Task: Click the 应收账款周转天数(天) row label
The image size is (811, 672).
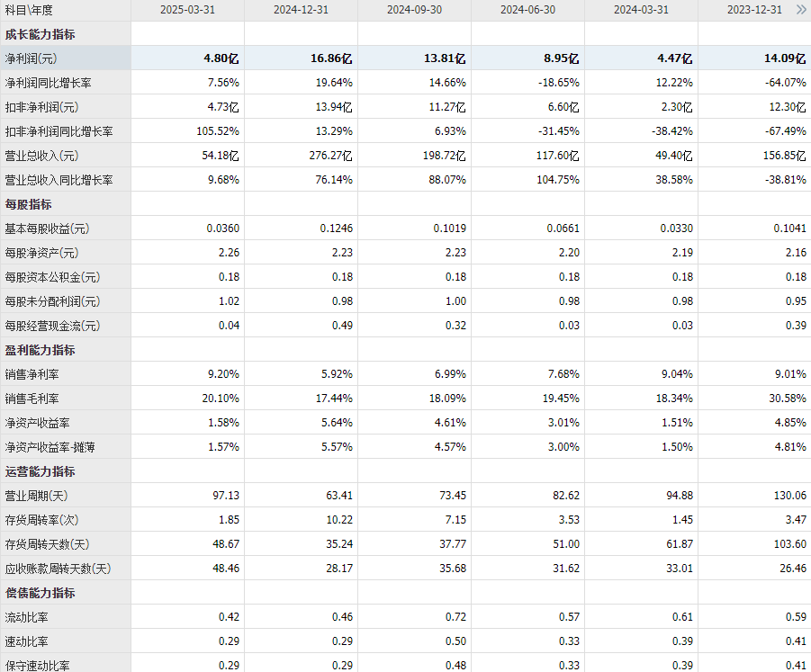Action: coord(58,569)
